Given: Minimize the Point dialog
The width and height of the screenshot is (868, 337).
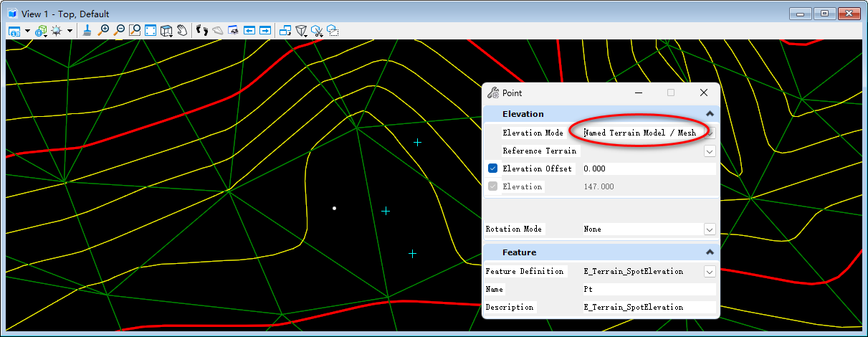Looking at the screenshot, I should [637, 92].
